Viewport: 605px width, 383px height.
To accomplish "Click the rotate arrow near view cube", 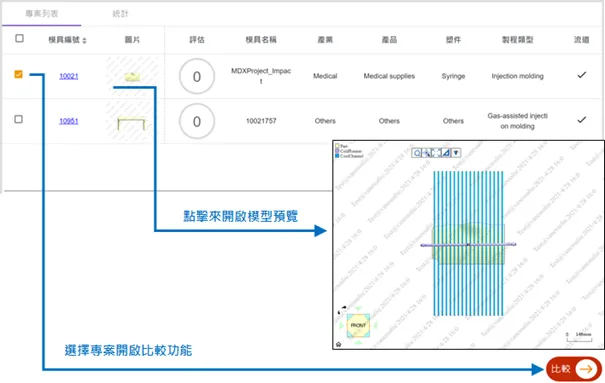I will (344, 307).
